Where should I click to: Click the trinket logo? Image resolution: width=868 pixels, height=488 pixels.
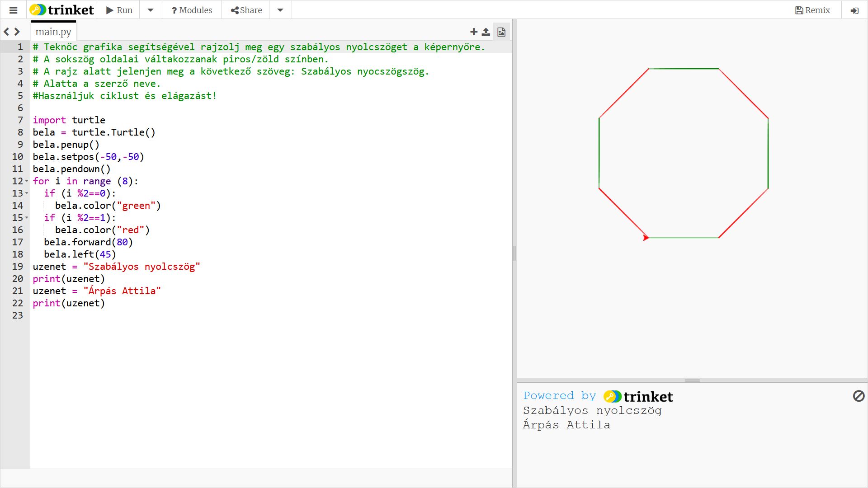tap(62, 10)
